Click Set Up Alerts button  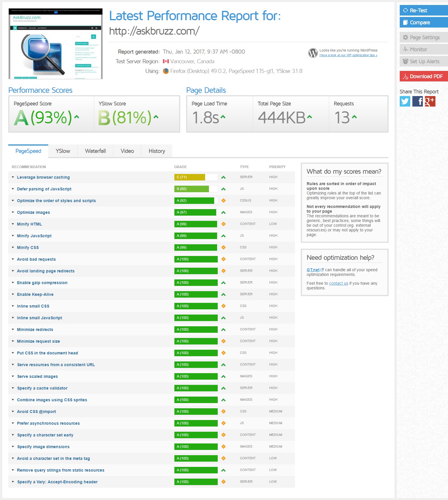pos(424,61)
